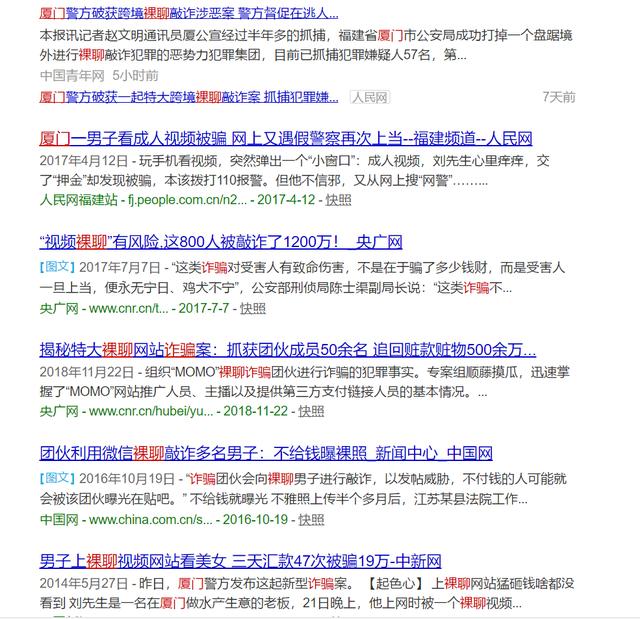Click snippet text 本报讯记者赵文明通讯员厦公宣
Image resolution: width=640 pixels, height=619 pixels.
(x=306, y=45)
